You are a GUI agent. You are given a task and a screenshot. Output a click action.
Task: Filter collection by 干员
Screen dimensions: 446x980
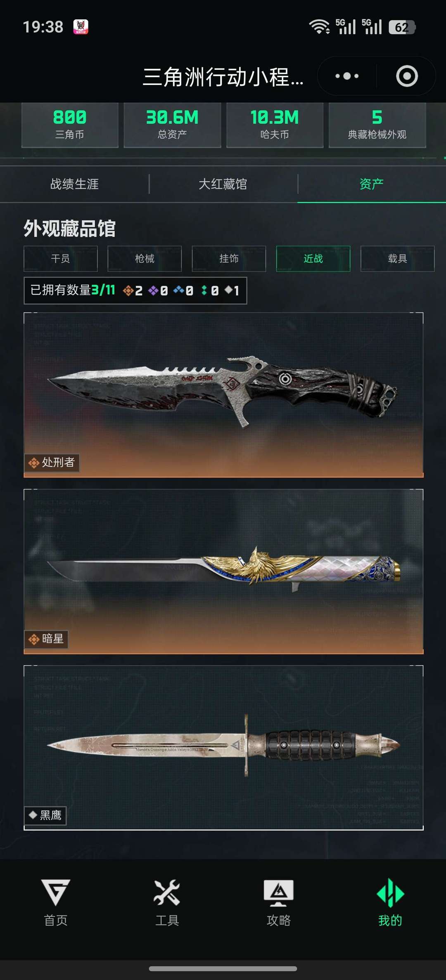(61, 259)
